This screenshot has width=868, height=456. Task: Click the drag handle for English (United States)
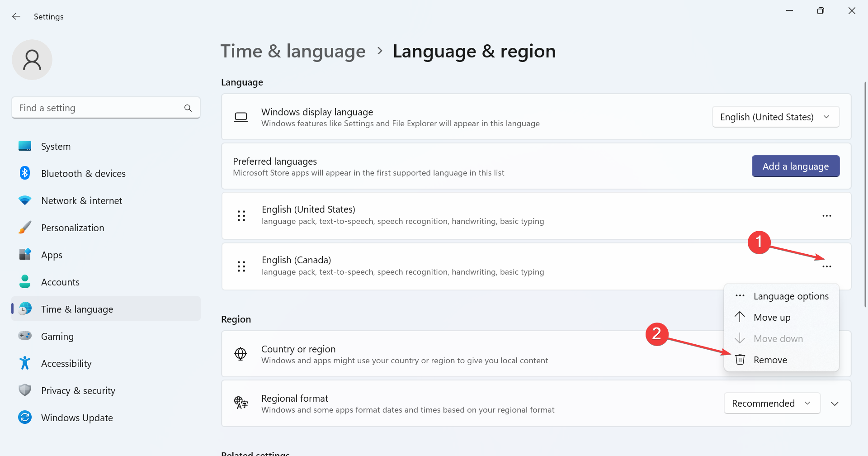tap(241, 216)
